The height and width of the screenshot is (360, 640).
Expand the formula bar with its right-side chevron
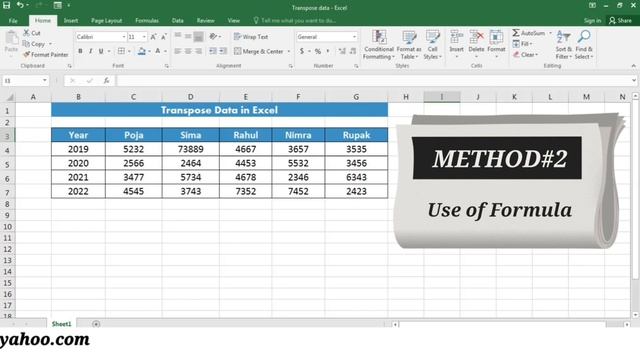[x=634, y=81]
